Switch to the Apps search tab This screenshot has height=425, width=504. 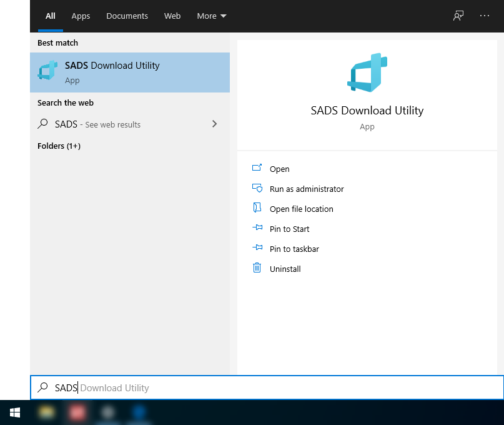[81, 16]
